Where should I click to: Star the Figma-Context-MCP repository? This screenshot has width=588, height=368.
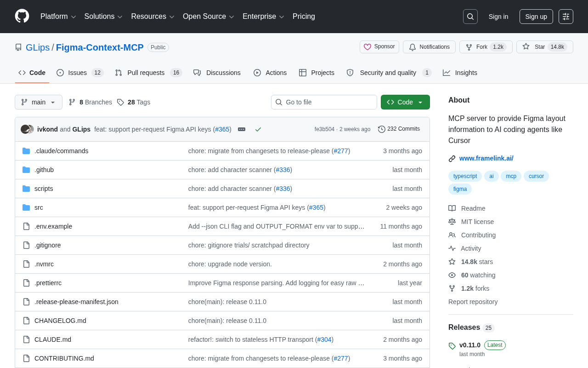545,47
